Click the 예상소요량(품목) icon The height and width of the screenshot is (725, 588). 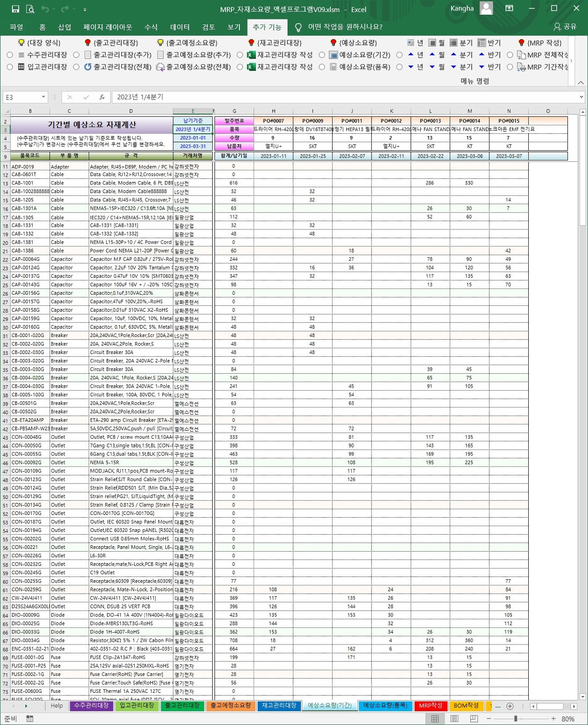click(x=334, y=67)
